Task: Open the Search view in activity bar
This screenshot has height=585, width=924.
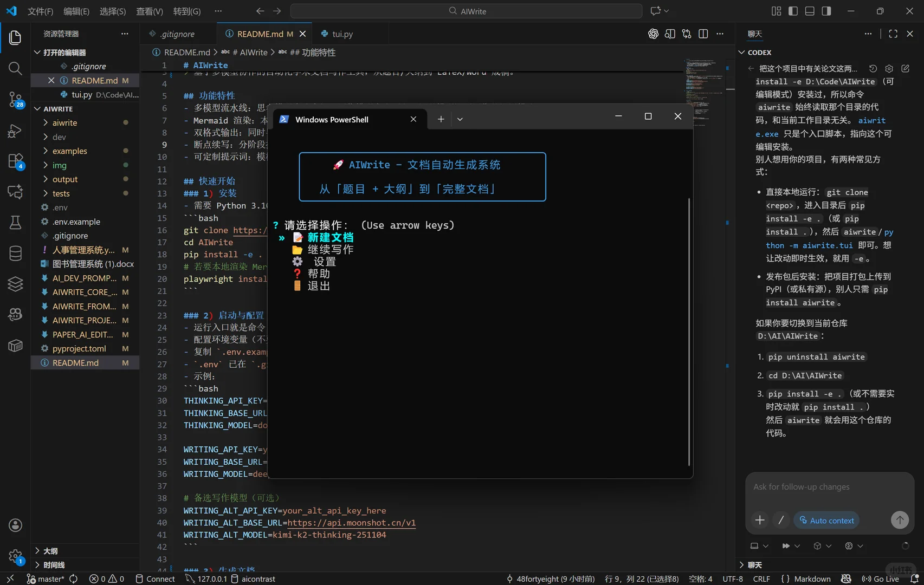Action: pyautogui.click(x=15, y=68)
